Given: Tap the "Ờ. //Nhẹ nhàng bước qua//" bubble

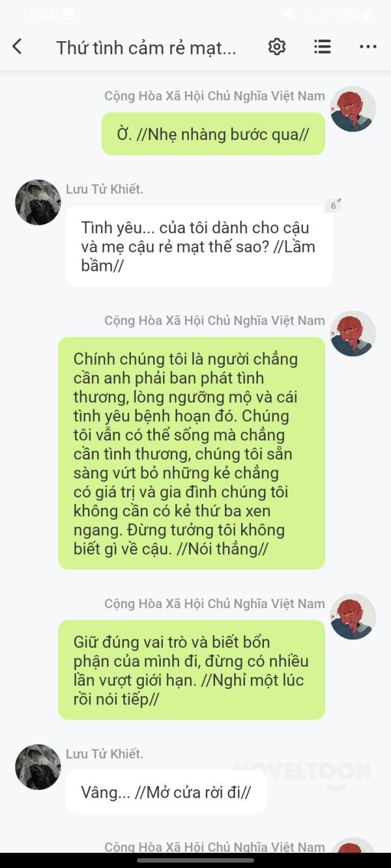Looking at the screenshot, I should pos(213,133).
